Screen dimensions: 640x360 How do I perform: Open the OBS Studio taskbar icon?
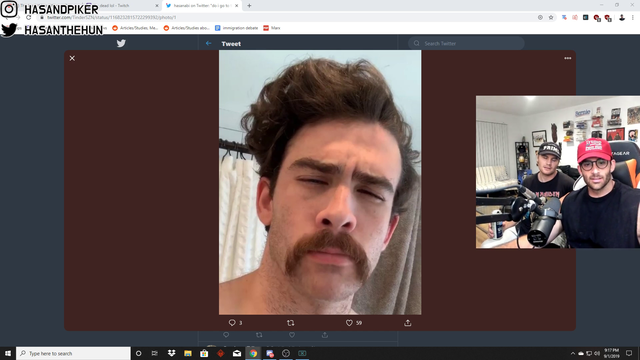tap(286, 353)
